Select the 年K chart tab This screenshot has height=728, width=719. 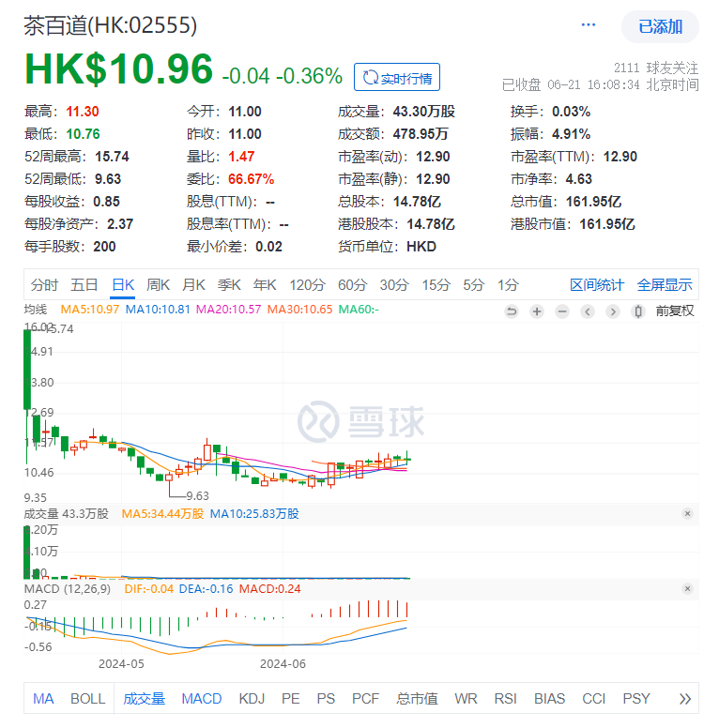click(x=265, y=284)
